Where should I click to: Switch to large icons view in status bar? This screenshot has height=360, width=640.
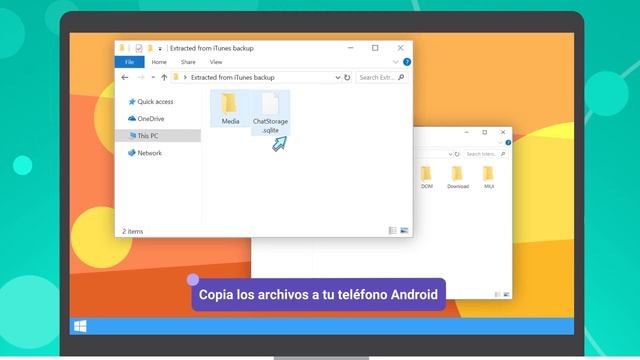click(404, 231)
